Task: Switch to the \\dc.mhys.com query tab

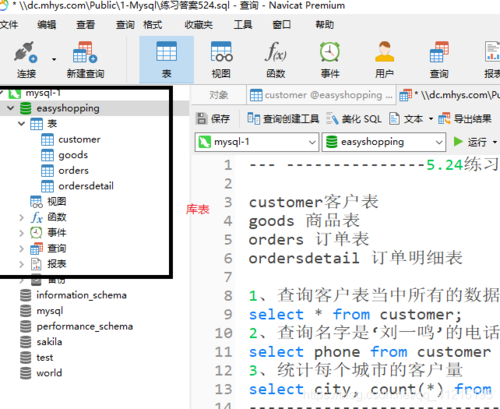Action: (x=449, y=95)
